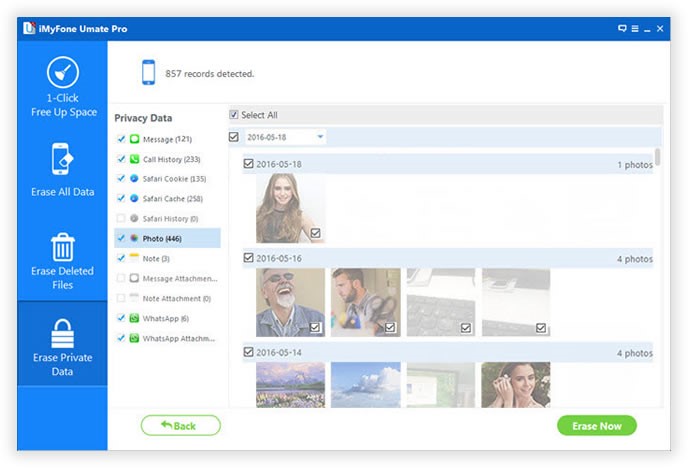Image resolution: width=688 pixels, height=468 pixels.
Task: Toggle the Select All checkbox
Action: (234, 115)
